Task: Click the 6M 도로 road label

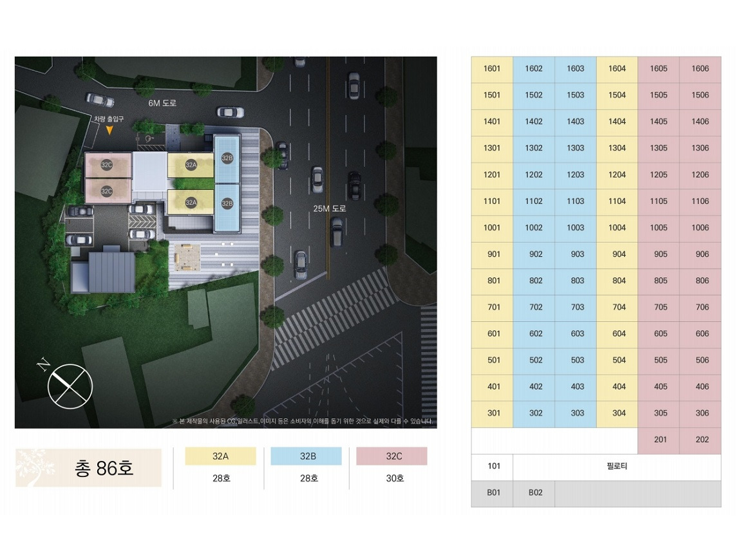Action: 162,103
